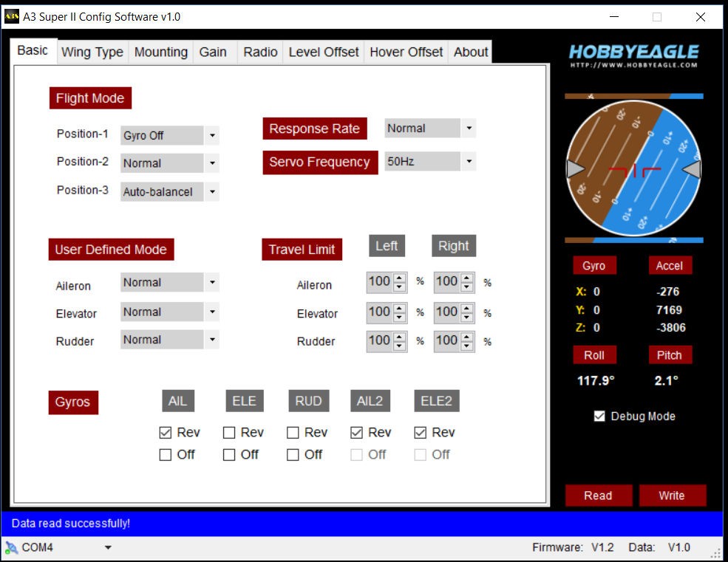Open the Radio tab

coord(260,52)
